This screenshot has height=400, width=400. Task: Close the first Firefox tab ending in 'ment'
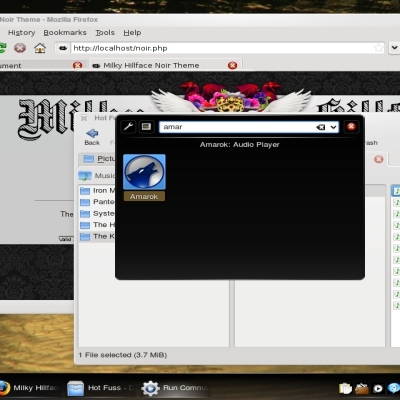click(77, 65)
